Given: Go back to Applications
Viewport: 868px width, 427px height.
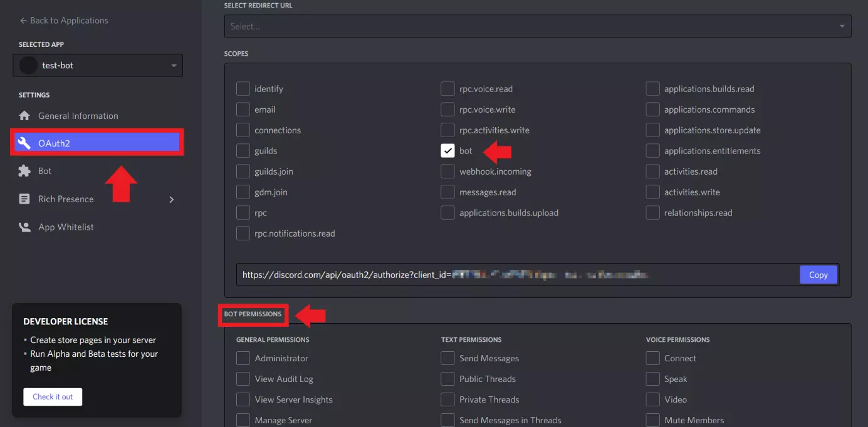Looking at the screenshot, I should pyautogui.click(x=64, y=21).
